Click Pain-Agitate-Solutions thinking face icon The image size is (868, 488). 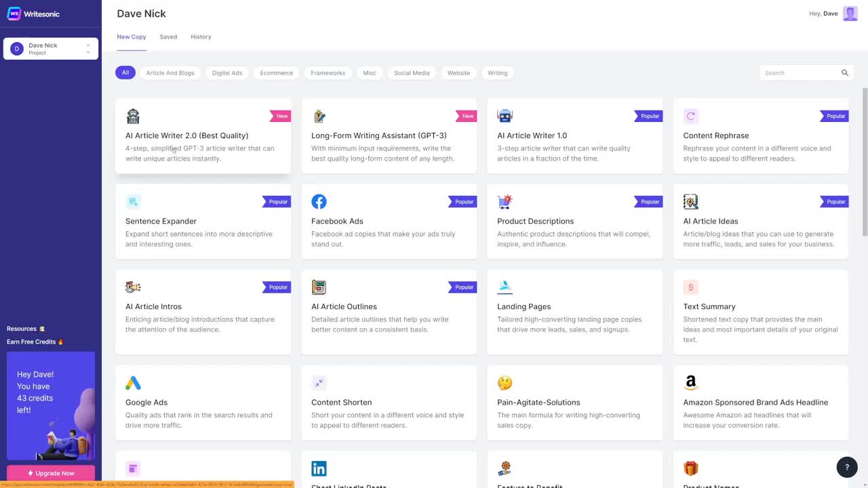coord(505,383)
